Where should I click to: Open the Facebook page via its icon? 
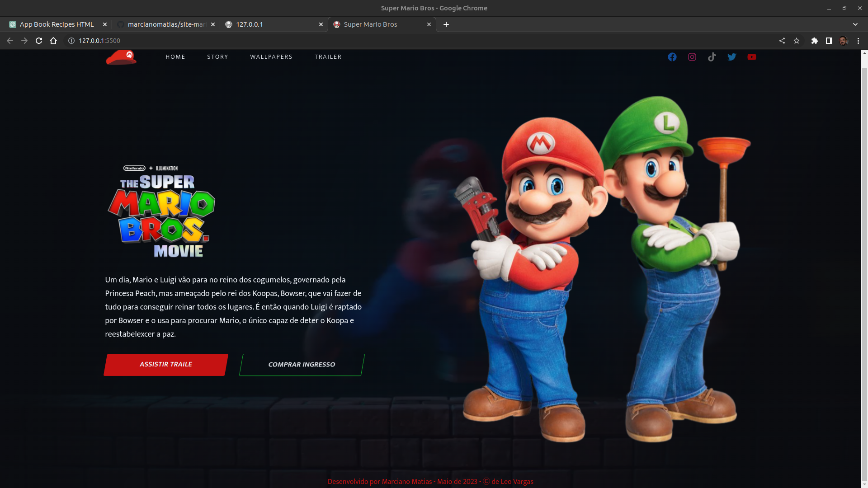pos(672,57)
